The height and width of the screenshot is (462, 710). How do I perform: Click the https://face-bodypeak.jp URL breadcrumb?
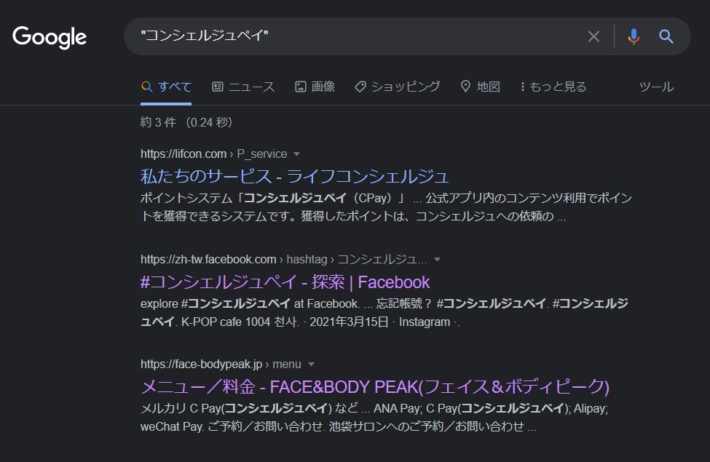tap(221, 364)
